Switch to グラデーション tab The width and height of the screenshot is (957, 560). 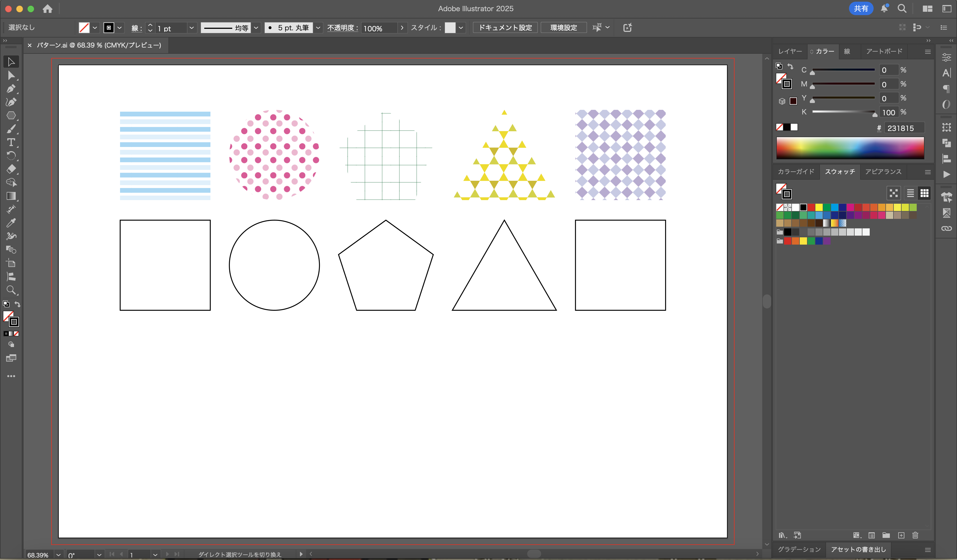[799, 550]
